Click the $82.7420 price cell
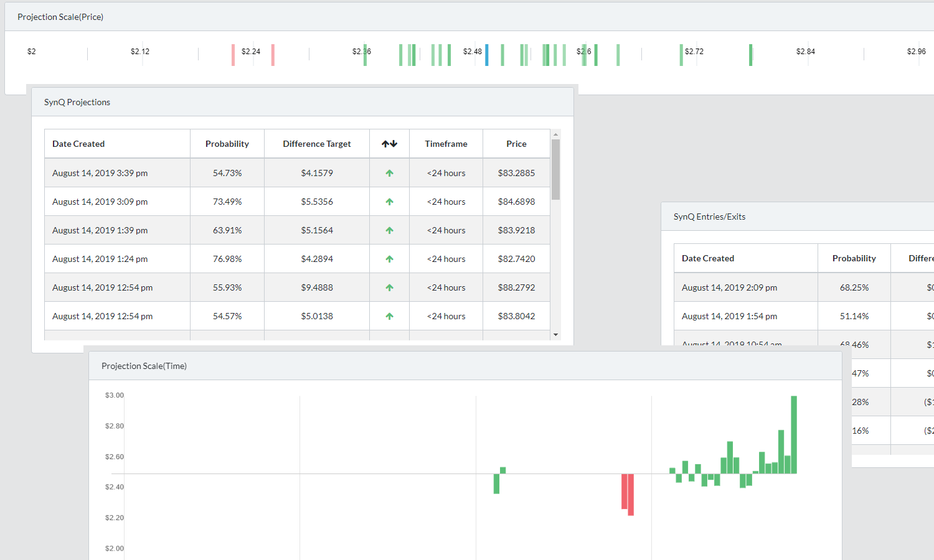Screen dimensions: 934x560 tap(516, 259)
